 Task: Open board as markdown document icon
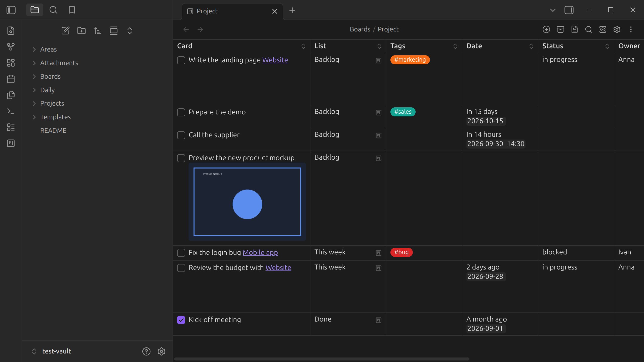(x=575, y=29)
